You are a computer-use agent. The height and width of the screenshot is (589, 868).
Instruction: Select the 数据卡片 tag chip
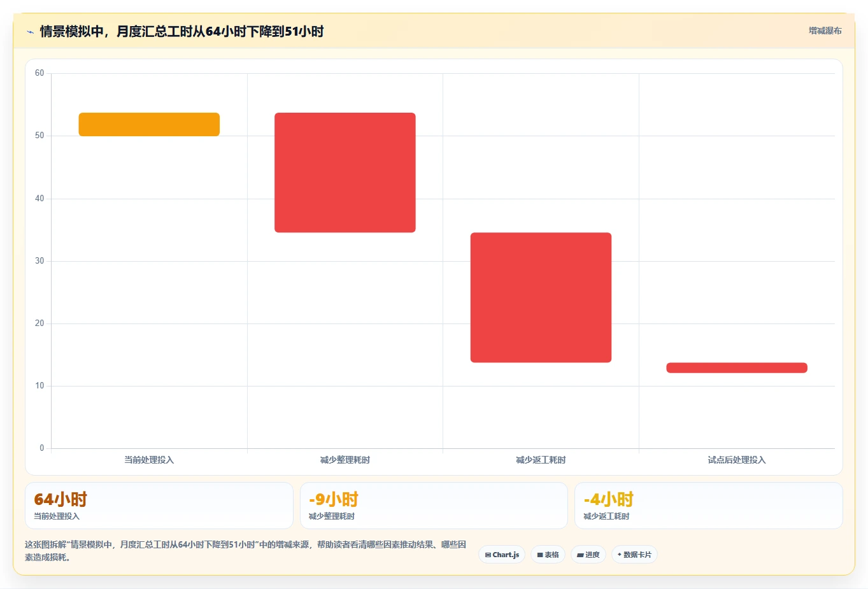(634, 555)
